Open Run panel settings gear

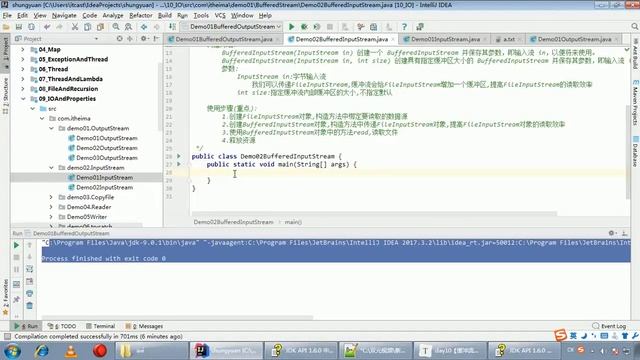coord(611,233)
